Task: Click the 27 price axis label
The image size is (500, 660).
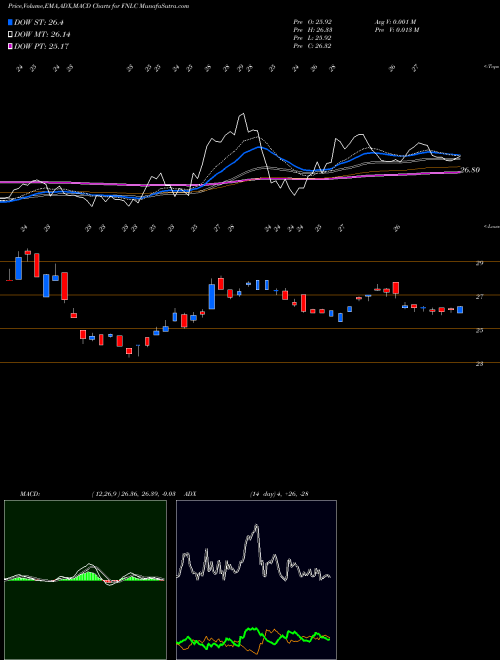Action: pyautogui.click(x=479, y=297)
